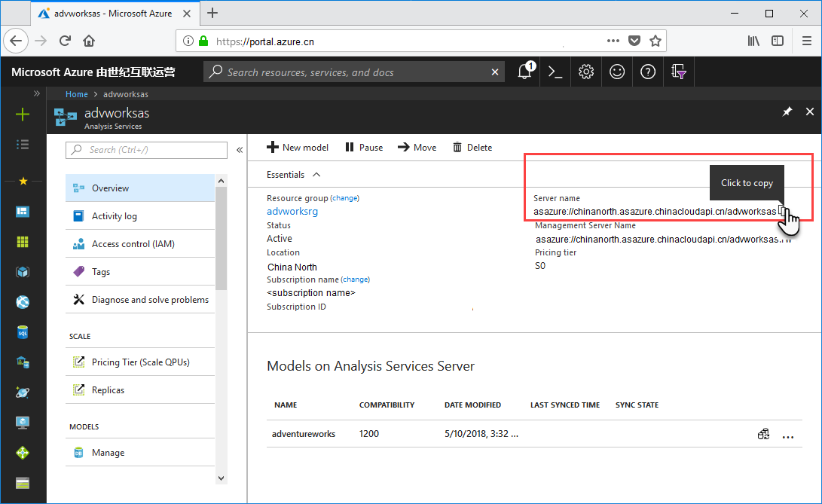Screen dimensions: 822x504
Task: Open App Services globe icon in sidebar
Action: point(23,302)
